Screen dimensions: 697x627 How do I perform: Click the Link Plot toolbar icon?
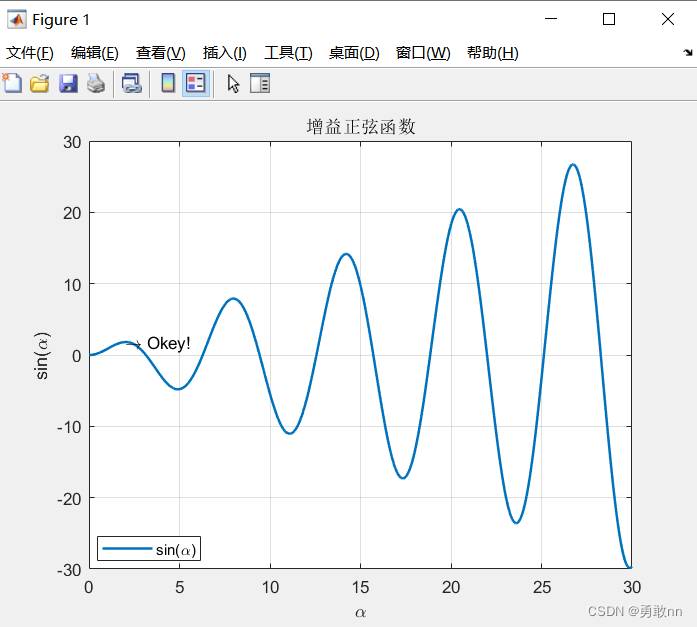pyautogui.click(x=132, y=83)
